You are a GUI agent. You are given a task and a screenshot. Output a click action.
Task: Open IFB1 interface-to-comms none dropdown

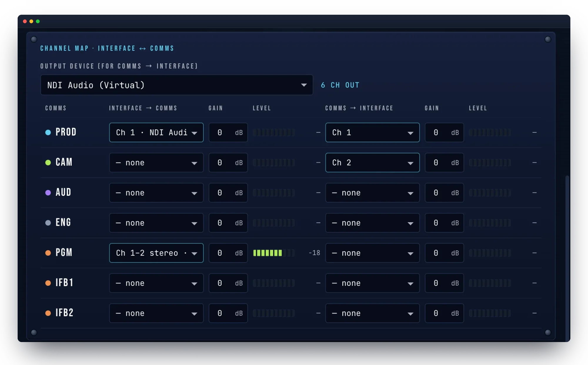pyautogui.click(x=156, y=283)
